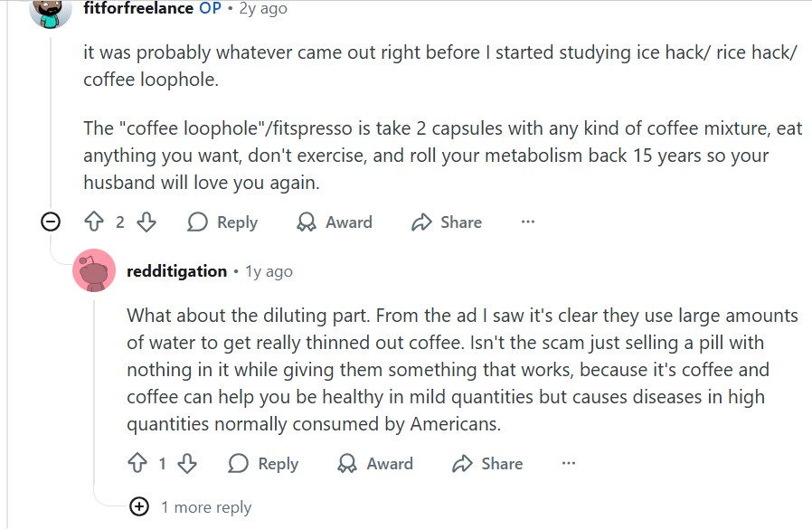Open the redditigation user profile
Viewport: 812px width, 529px height.
coord(176,271)
